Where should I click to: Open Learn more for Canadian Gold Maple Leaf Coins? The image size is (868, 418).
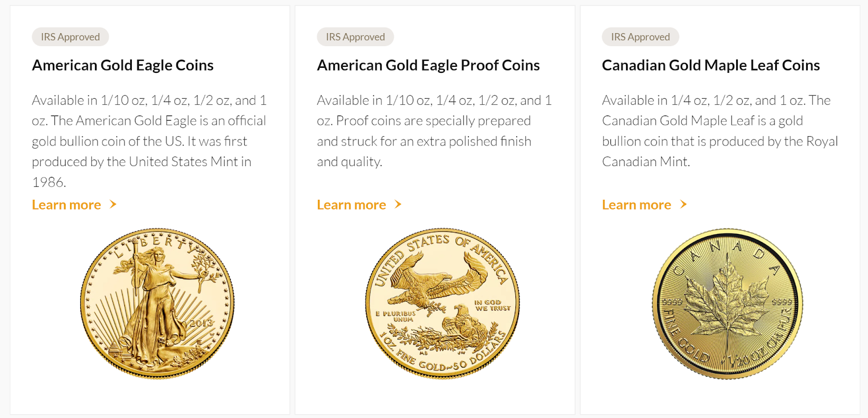[636, 205]
